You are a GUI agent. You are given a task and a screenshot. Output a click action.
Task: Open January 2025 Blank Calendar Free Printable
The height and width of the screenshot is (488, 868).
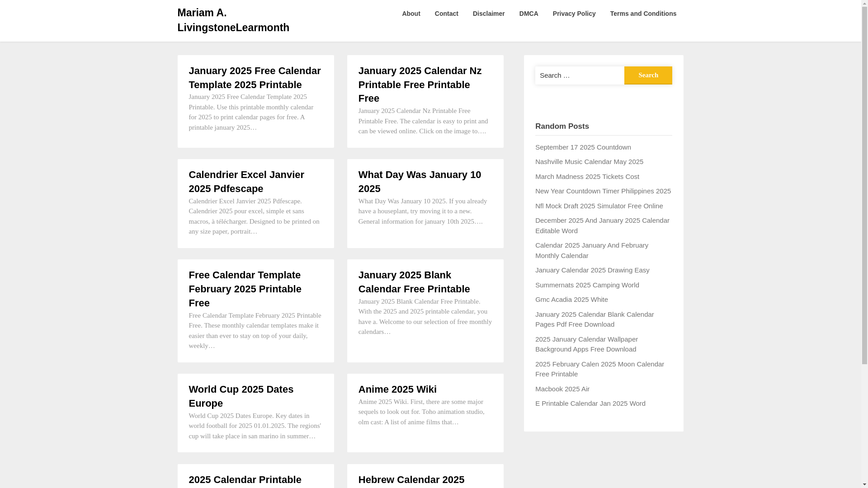point(414,282)
